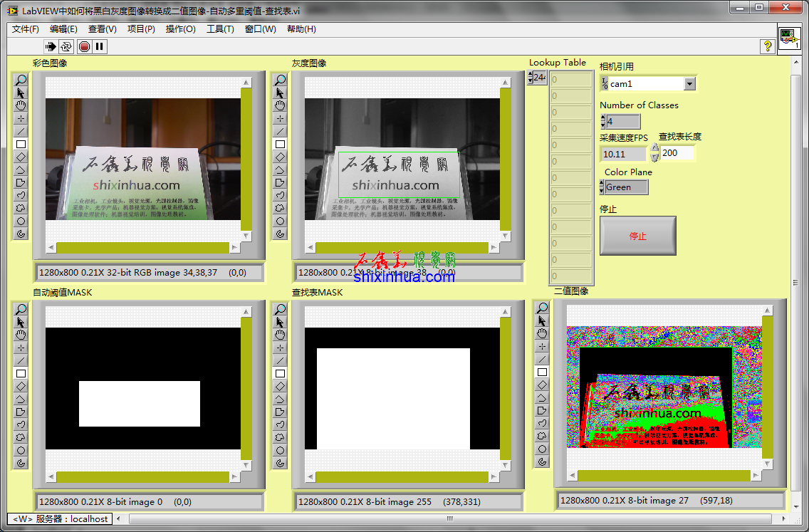809x532 pixels.
Task: Open context help with the question mark icon
Action: point(768,46)
